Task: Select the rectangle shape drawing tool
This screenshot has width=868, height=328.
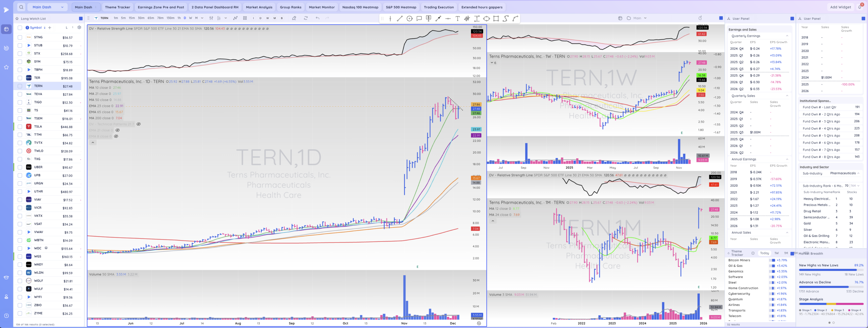Action: [x=496, y=18]
